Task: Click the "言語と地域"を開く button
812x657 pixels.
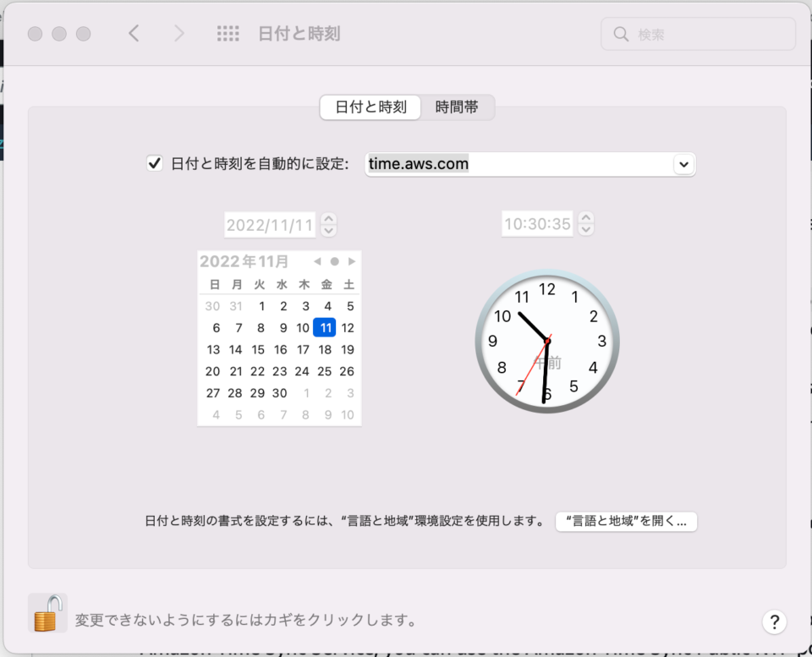Action: point(626,521)
